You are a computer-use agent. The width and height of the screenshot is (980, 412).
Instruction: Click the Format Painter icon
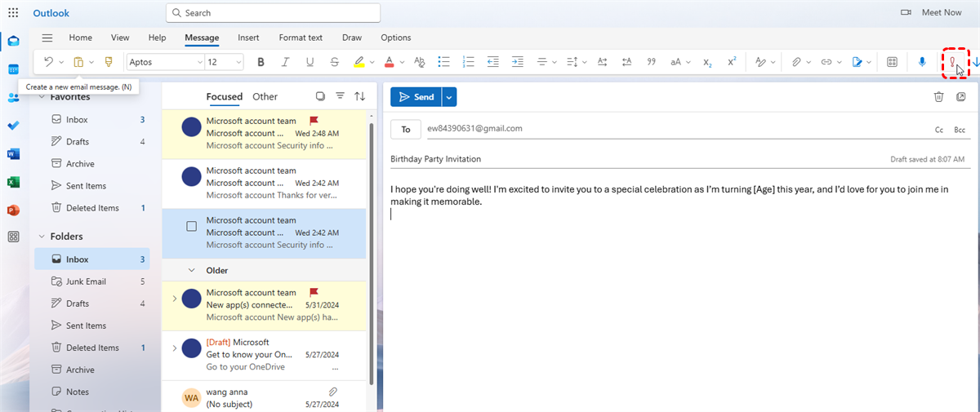109,62
